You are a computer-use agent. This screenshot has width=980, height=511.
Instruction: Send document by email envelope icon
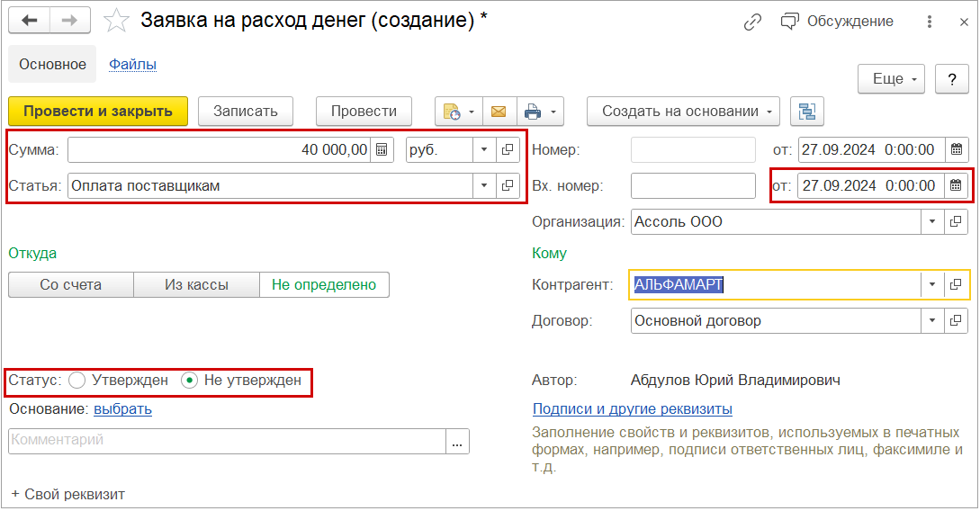[x=498, y=112]
